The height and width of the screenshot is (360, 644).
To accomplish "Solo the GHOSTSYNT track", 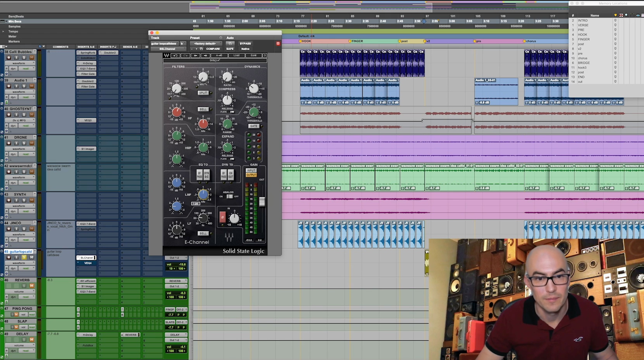I will click(24, 115).
